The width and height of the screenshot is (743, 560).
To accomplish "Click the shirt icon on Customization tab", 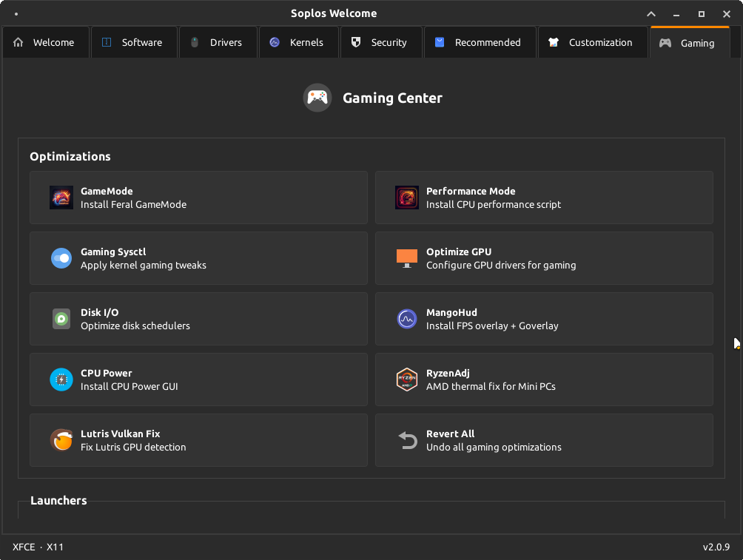I will tap(554, 42).
